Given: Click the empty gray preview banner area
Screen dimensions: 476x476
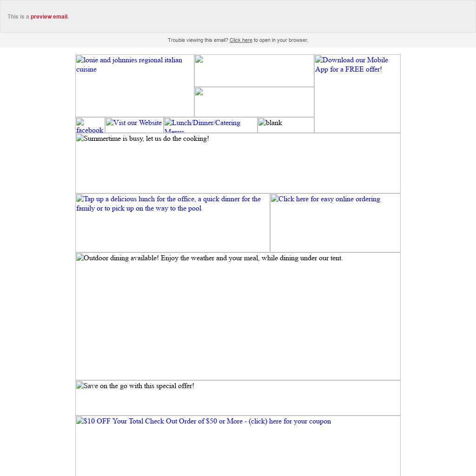Looking at the screenshot, I should tap(279, 17).
